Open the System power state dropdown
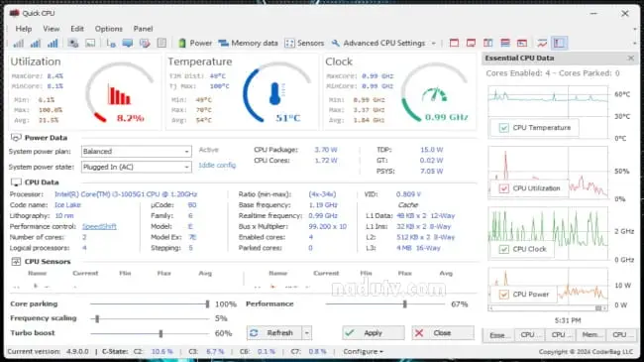Image resolution: width=644 pixels, height=362 pixels. pyautogui.click(x=137, y=167)
